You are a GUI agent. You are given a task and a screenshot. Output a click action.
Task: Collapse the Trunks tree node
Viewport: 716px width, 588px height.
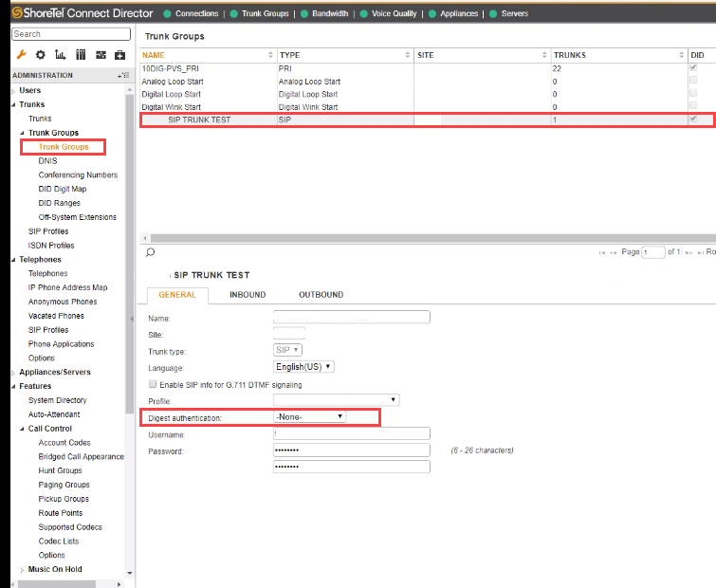coord(13,104)
